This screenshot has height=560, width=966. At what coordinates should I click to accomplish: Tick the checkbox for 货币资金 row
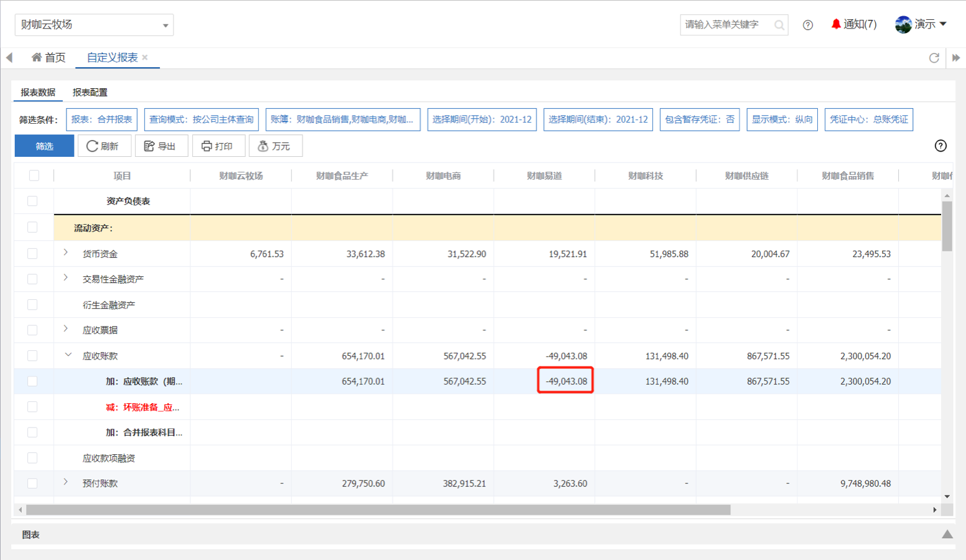tap(32, 254)
